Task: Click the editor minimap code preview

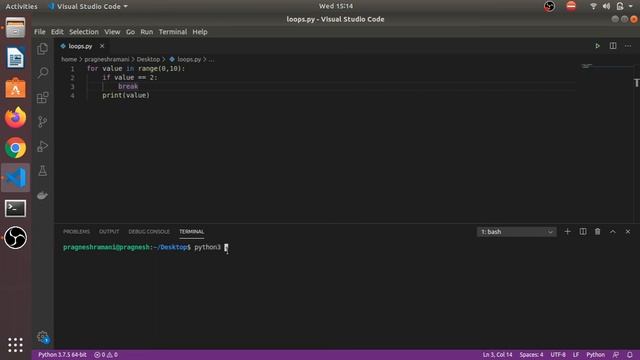Action: tap(587, 66)
